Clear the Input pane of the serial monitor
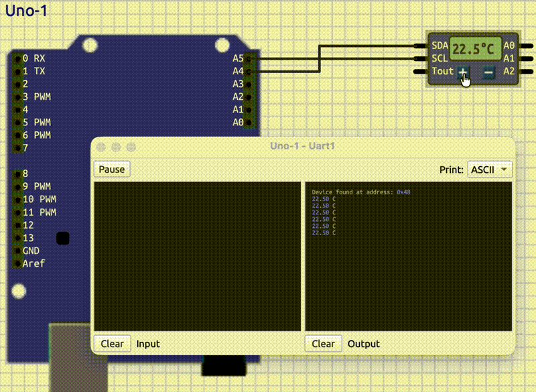The image size is (536, 392). click(112, 343)
